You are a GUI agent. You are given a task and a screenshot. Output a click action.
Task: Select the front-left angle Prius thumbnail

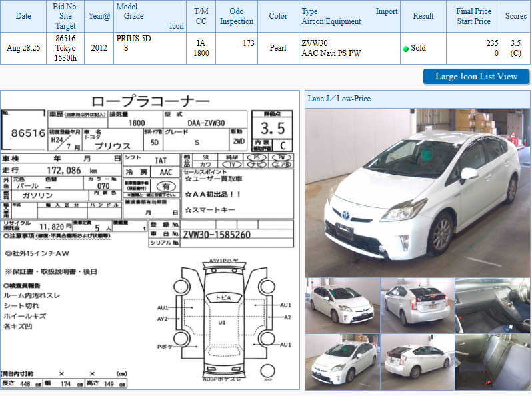click(342, 361)
